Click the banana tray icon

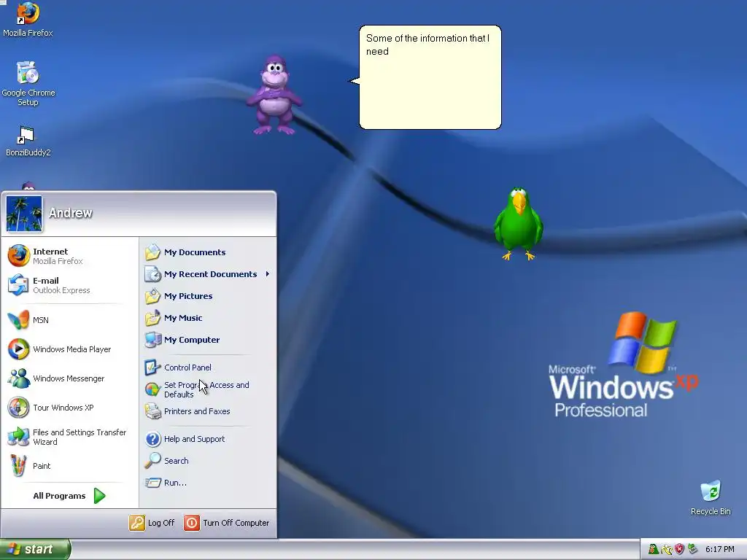pyautogui.click(x=667, y=549)
